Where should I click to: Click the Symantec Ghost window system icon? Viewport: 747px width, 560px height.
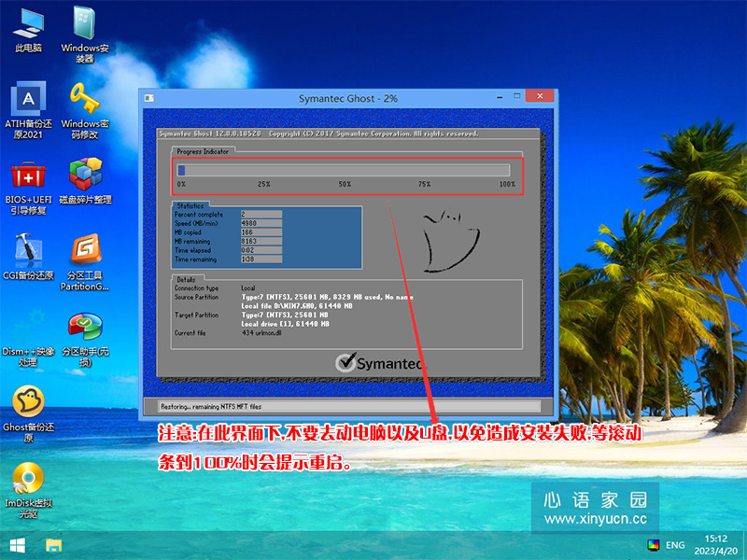[149, 98]
